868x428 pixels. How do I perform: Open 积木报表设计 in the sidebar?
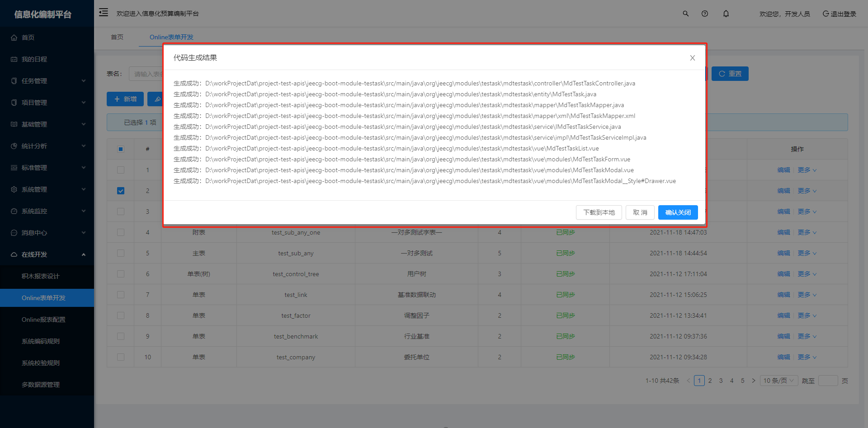pos(41,276)
